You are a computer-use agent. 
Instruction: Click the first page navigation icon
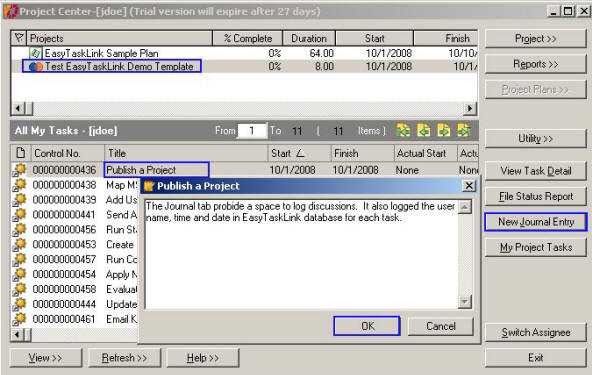(x=403, y=131)
